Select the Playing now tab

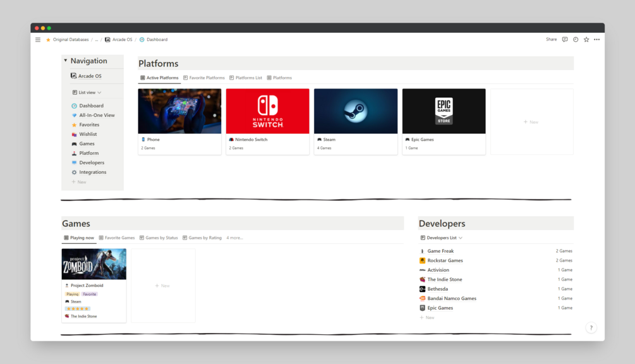point(79,238)
